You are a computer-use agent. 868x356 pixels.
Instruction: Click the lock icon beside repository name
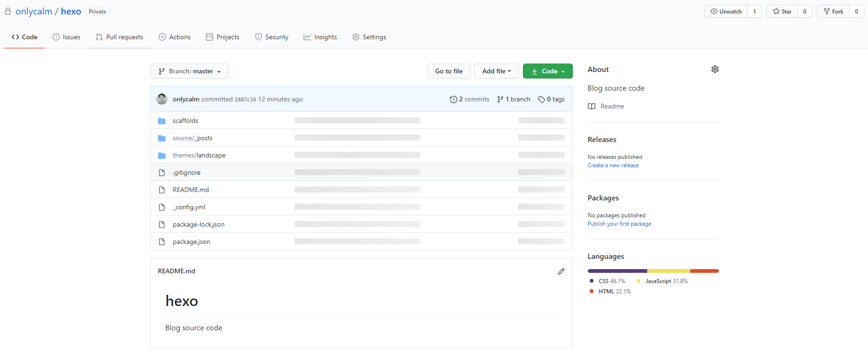(8, 11)
